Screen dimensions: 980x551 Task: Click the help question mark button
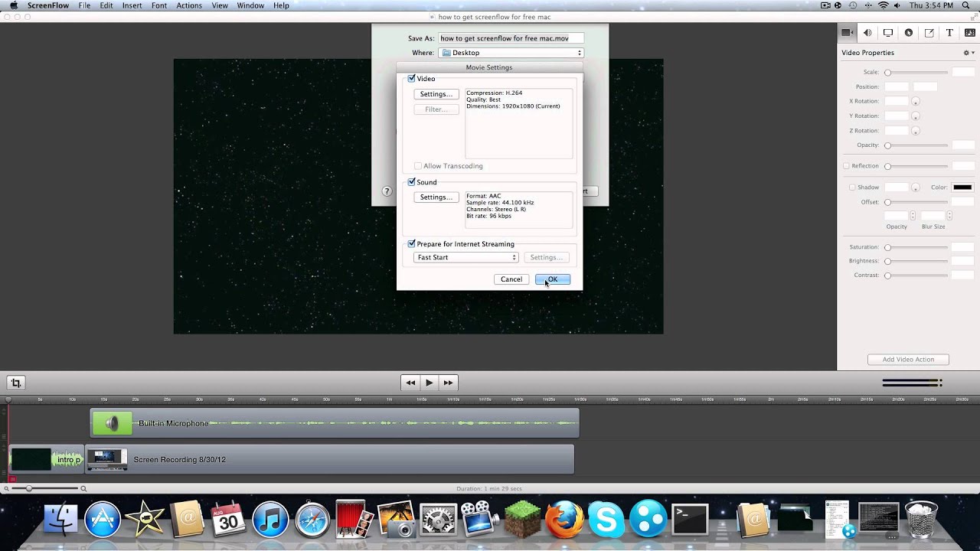pyautogui.click(x=387, y=191)
